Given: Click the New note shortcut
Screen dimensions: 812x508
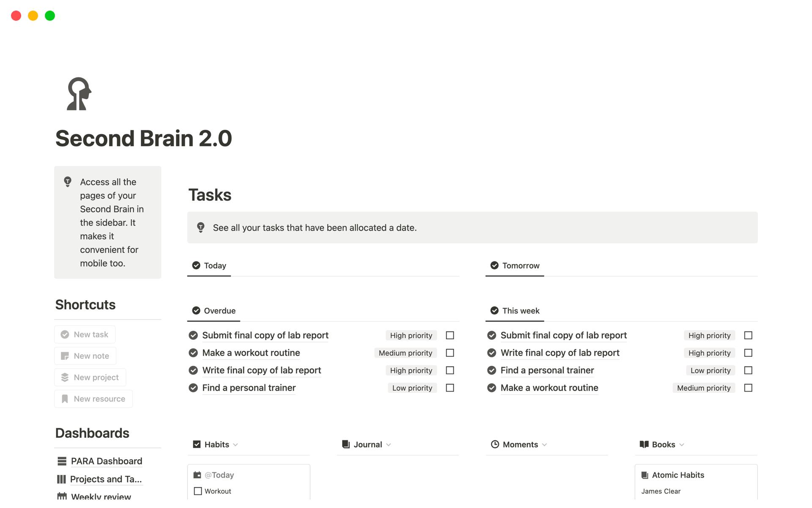Looking at the screenshot, I should pos(91,356).
